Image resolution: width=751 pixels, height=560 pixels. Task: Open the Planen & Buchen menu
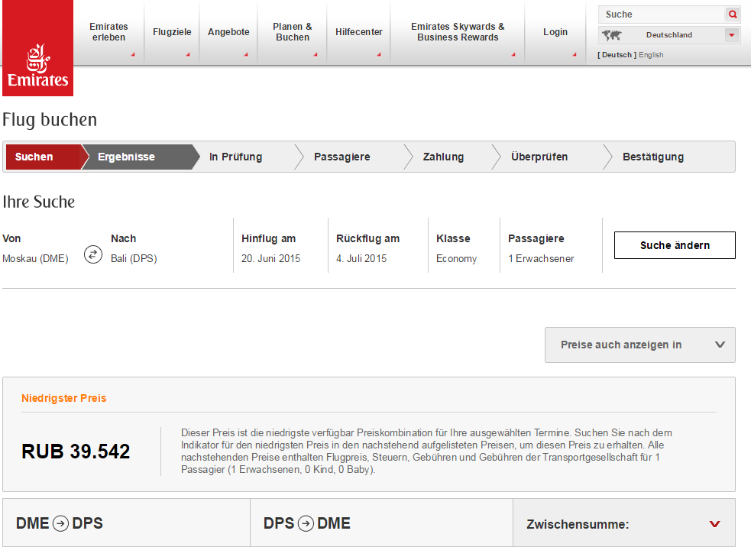(x=292, y=32)
